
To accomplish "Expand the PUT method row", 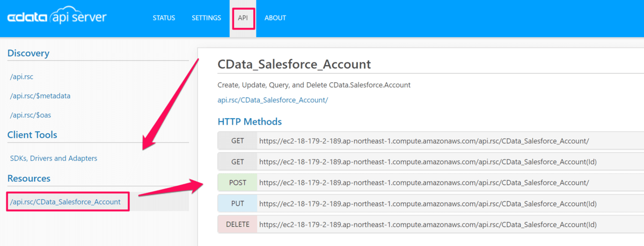I will tap(238, 204).
